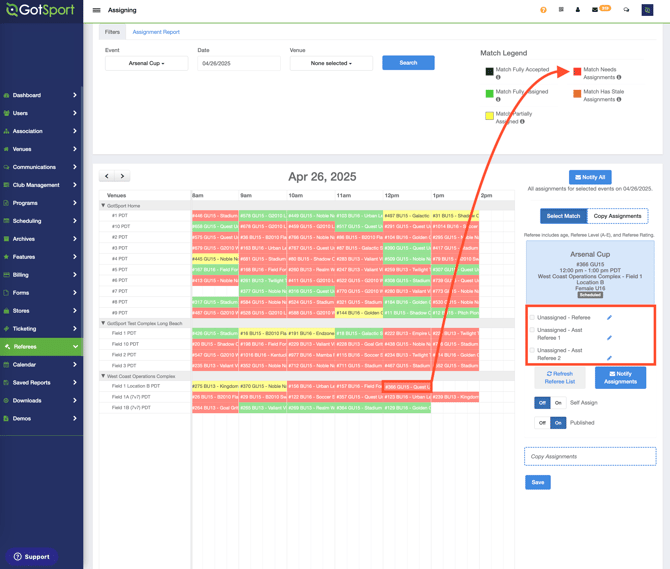The width and height of the screenshot is (670, 569).
Task: Open the Venue dropdown showing None selected
Action: [331, 63]
